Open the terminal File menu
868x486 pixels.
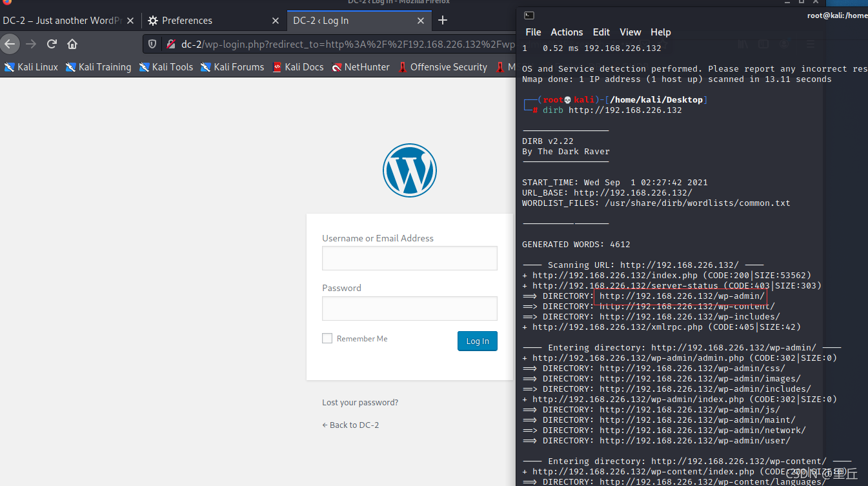click(x=533, y=32)
